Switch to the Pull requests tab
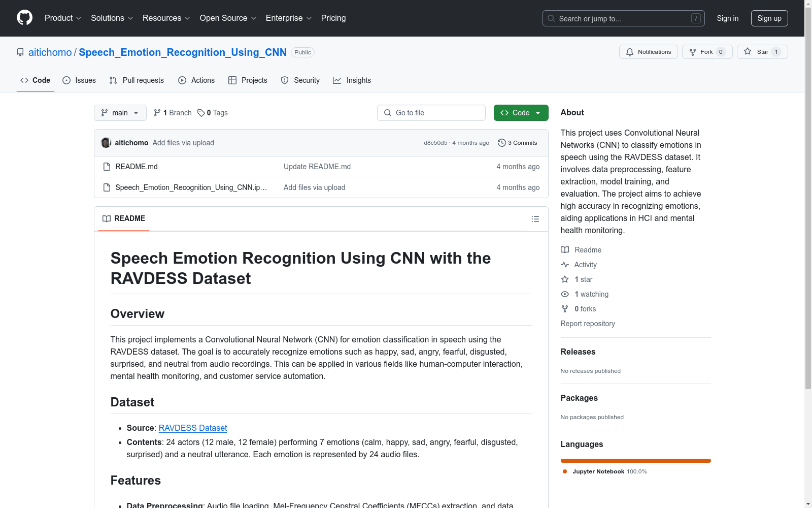Screen dimensions: 812x508 [x=137, y=80]
